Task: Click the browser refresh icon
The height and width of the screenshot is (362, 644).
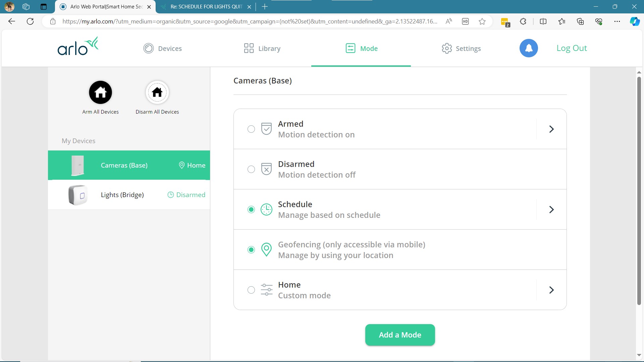Action: 30,21
